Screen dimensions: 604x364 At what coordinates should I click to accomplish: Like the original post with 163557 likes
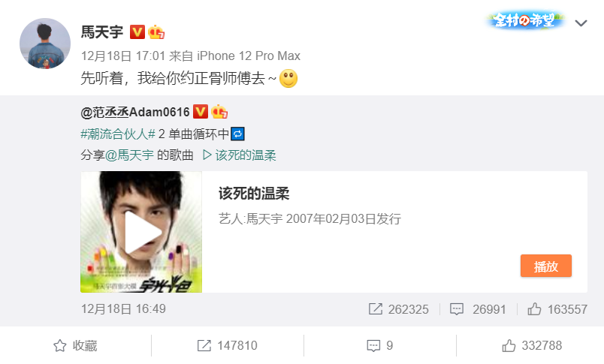557,309
